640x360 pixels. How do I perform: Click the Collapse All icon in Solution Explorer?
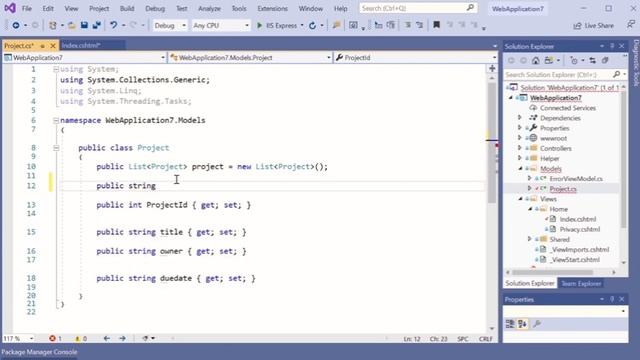[x=605, y=61]
